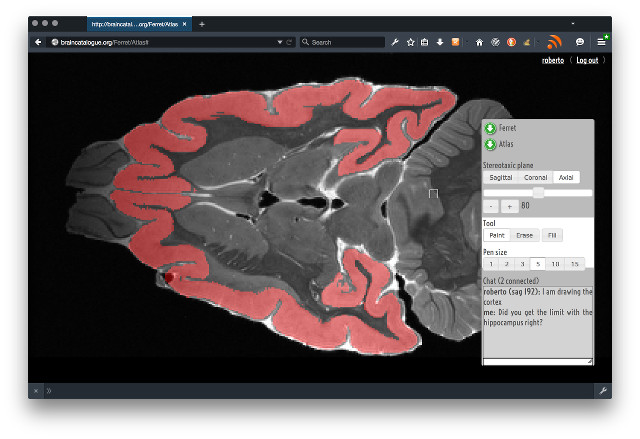Open the browser downloads arrow icon

pos(440,42)
